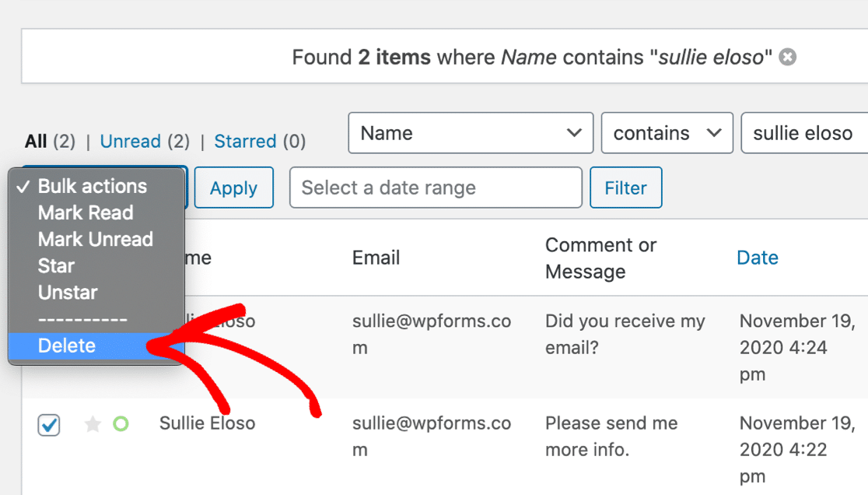Choose Mark Unread from the menu
The image size is (868, 495).
(x=96, y=239)
